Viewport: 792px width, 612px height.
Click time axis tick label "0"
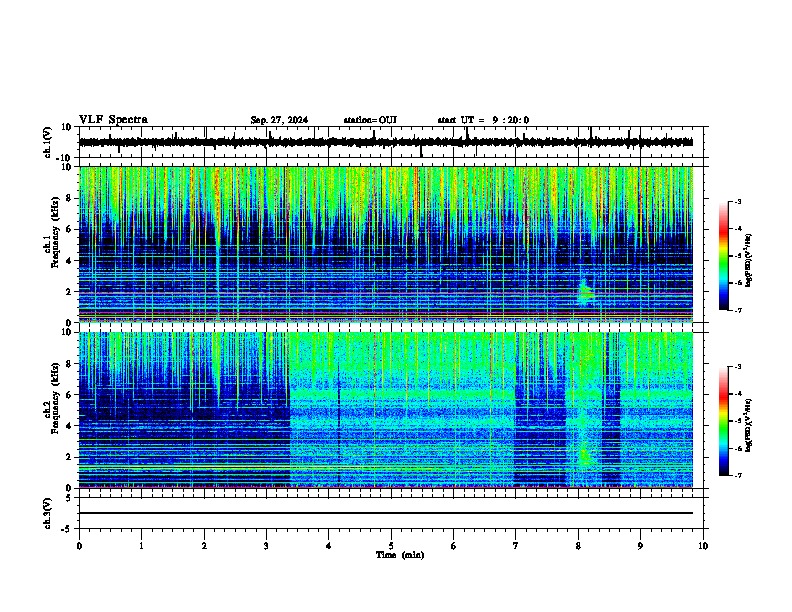[79, 546]
